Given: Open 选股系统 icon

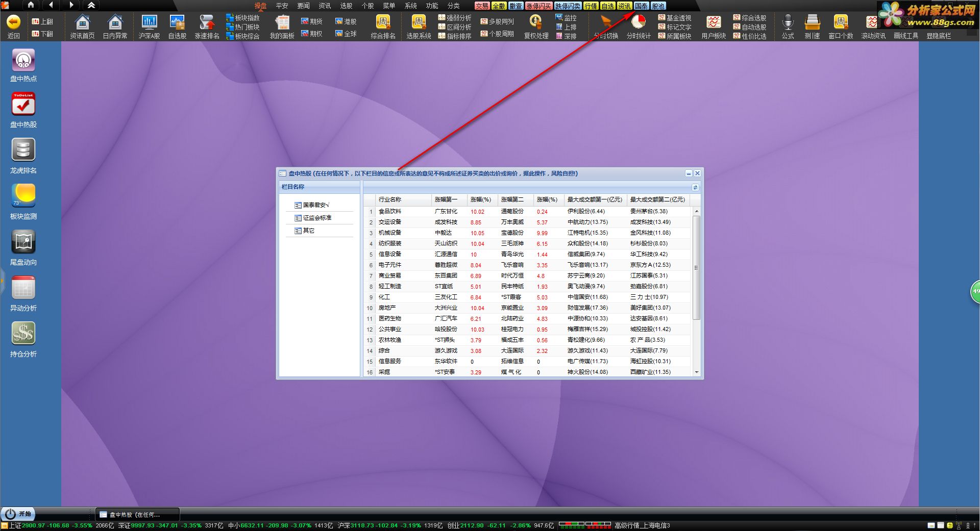Looking at the screenshot, I should tap(419, 22).
